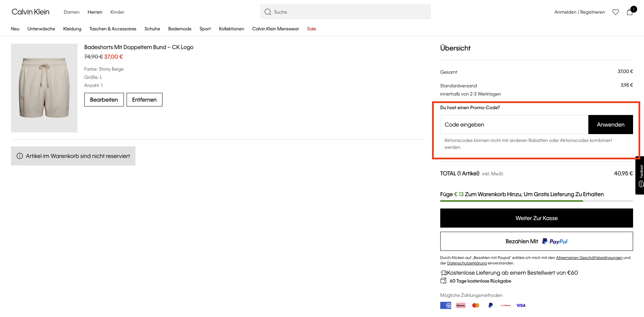Click the TOTAL amount 40,95 €
This screenshot has height=317, width=644.
point(624,173)
